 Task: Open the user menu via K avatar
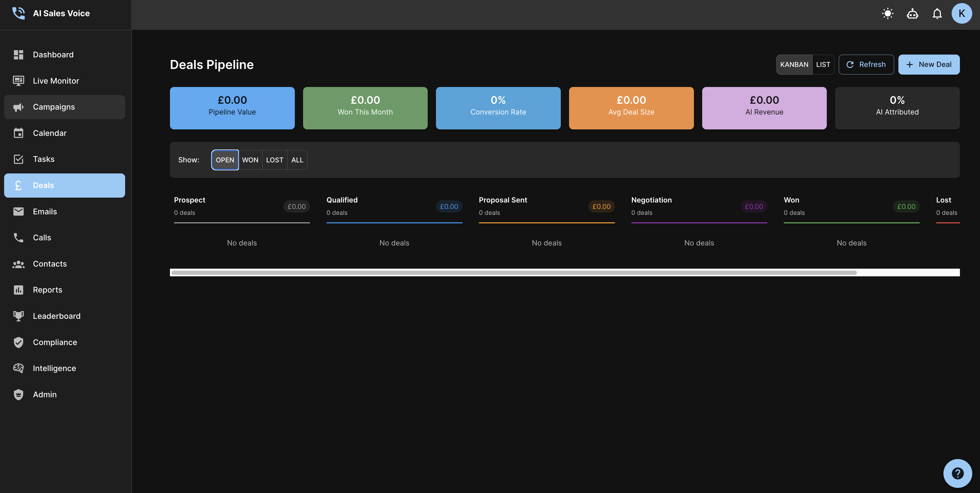[x=962, y=13]
